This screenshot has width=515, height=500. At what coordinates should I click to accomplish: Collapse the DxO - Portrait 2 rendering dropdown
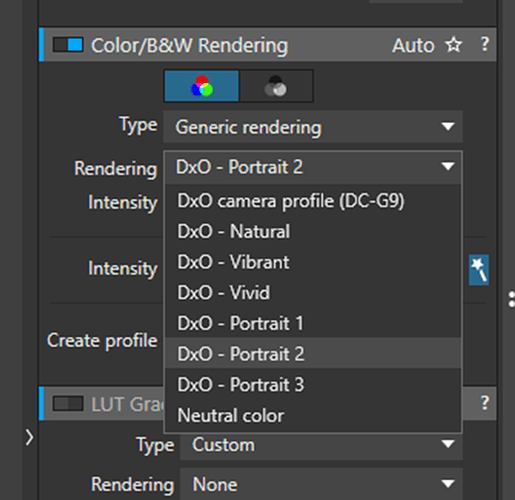313,167
